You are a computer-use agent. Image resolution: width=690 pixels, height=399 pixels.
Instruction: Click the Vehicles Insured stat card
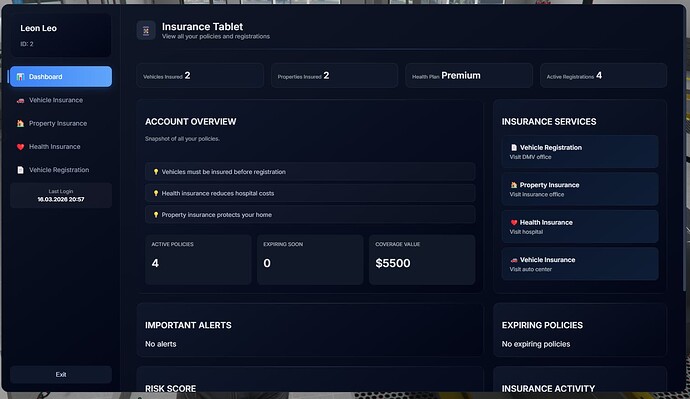[x=200, y=76]
